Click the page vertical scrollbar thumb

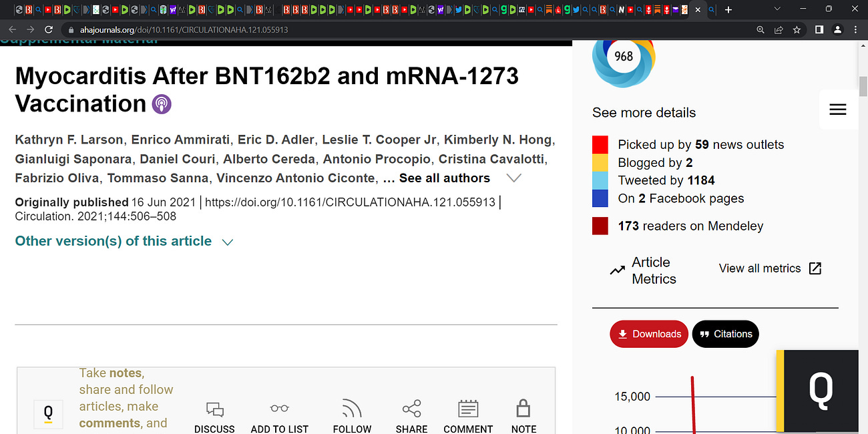click(x=862, y=87)
